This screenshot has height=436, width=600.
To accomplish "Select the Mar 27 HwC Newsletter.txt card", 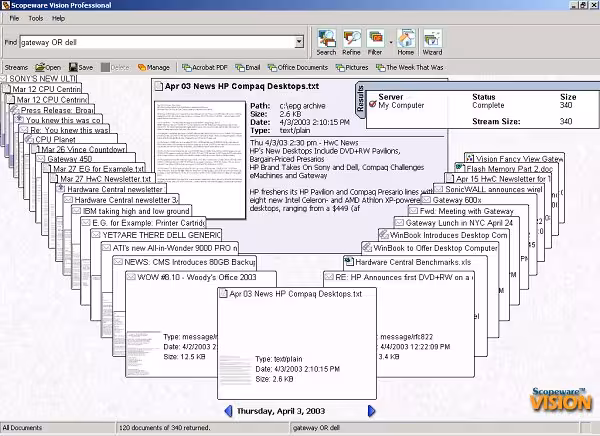I will tap(102, 179).
